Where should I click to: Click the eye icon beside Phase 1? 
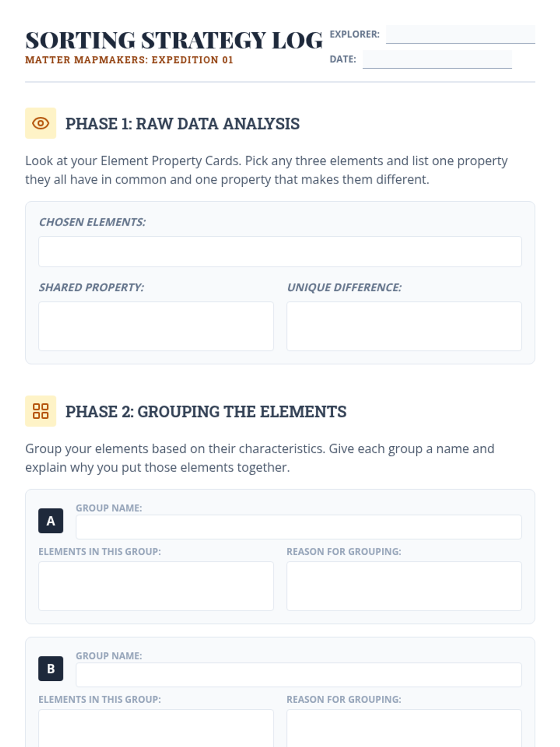coord(41,123)
